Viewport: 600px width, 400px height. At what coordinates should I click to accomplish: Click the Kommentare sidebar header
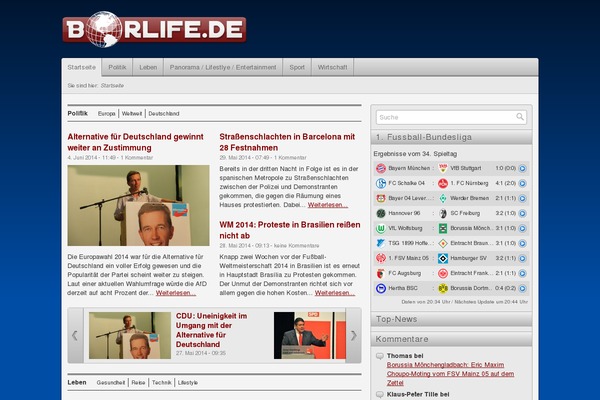452,339
